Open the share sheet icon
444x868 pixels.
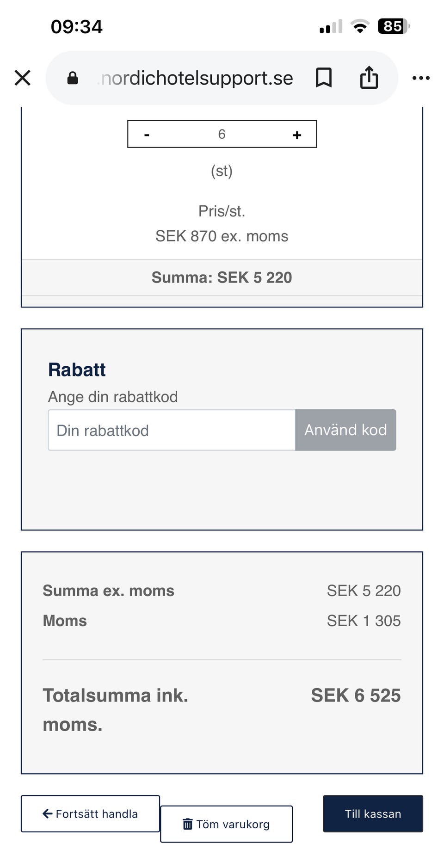[x=369, y=77]
